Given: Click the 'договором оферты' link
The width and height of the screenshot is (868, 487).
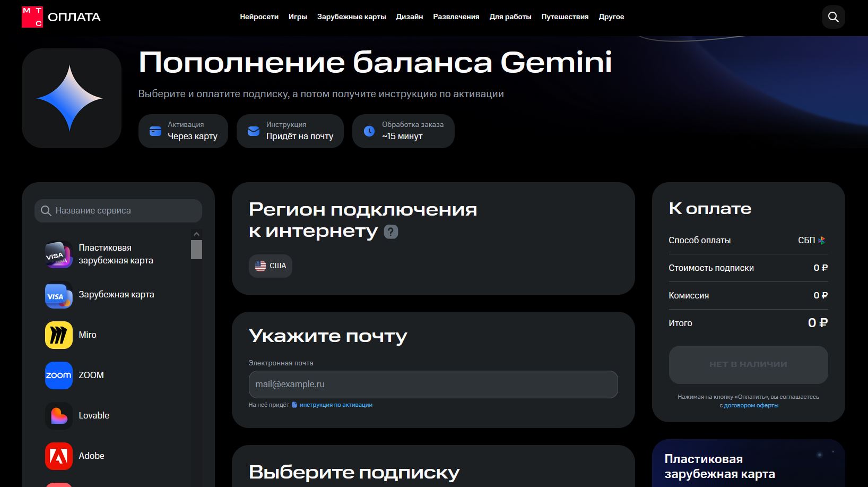Looking at the screenshot, I should pos(751,405).
